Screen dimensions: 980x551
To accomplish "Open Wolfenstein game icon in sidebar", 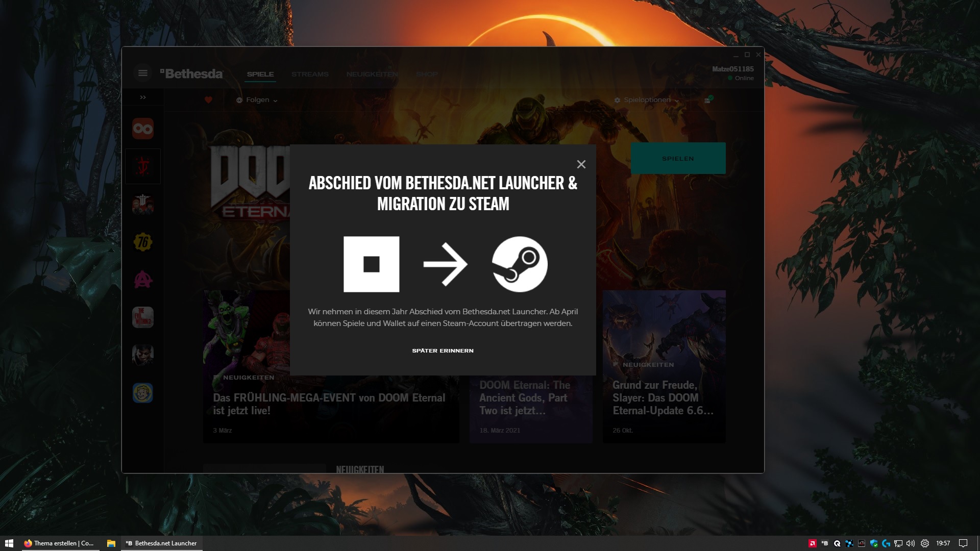I will tap(143, 204).
